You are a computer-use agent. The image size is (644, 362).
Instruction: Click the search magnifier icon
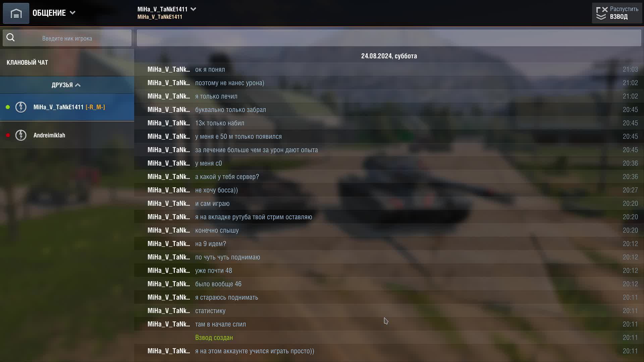(11, 38)
